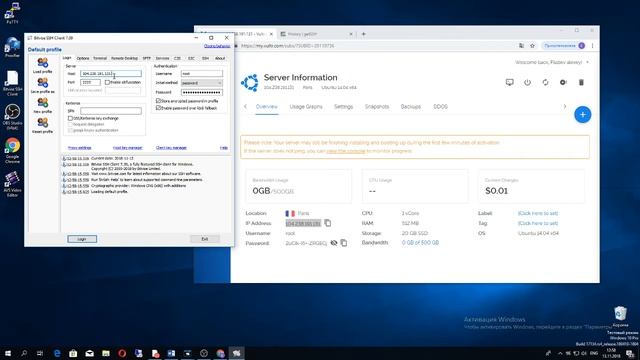Image resolution: width=640 pixels, height=360 pixels.
Task: Click the Port input field
Action: click(x=90, y=82)
